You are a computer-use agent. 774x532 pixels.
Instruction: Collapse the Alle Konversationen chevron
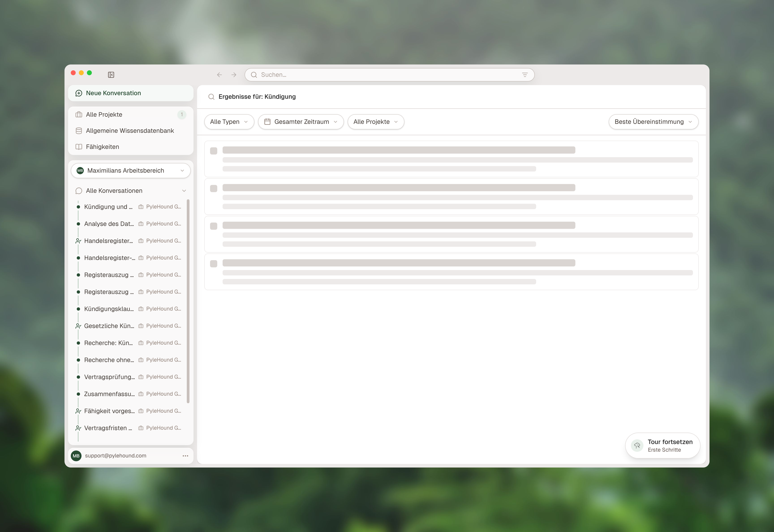tap(184, 191)
